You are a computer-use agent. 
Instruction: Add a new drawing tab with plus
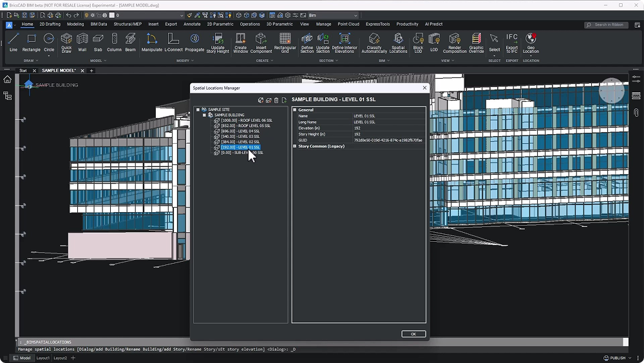91,71
